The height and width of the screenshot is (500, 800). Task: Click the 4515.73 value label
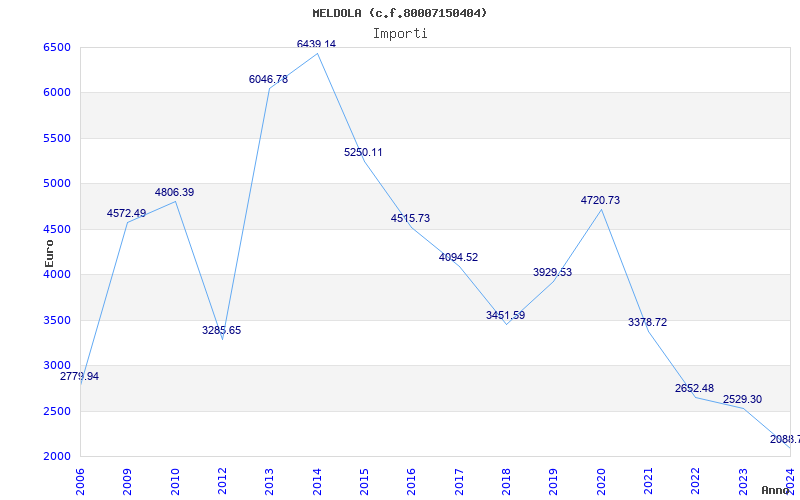coord(411,218)
